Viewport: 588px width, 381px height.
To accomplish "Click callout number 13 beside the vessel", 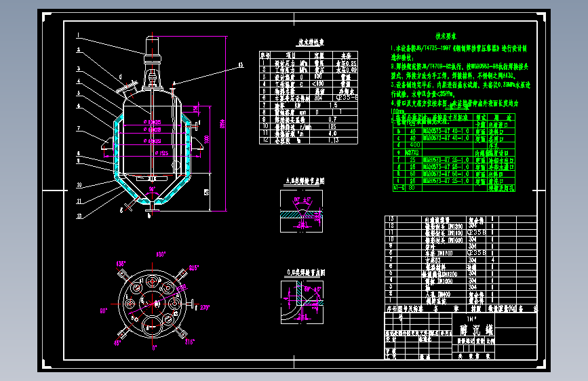I will tap(241, 65).
